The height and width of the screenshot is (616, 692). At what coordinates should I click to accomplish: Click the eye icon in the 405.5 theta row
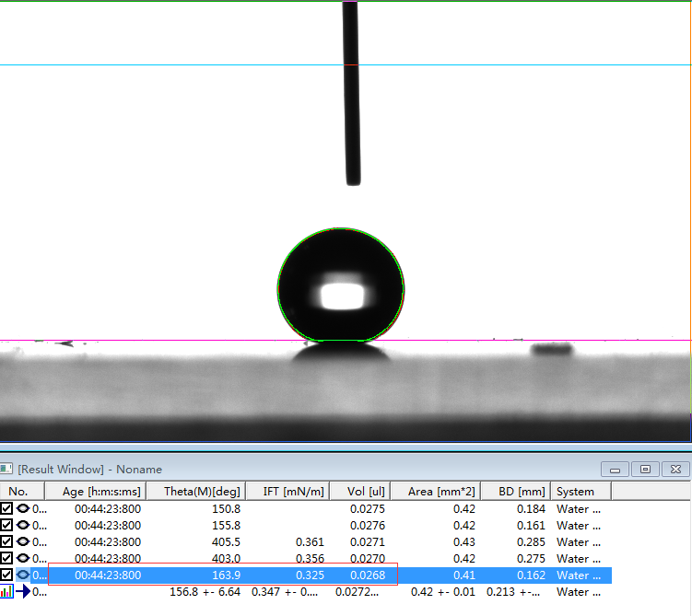23,541
